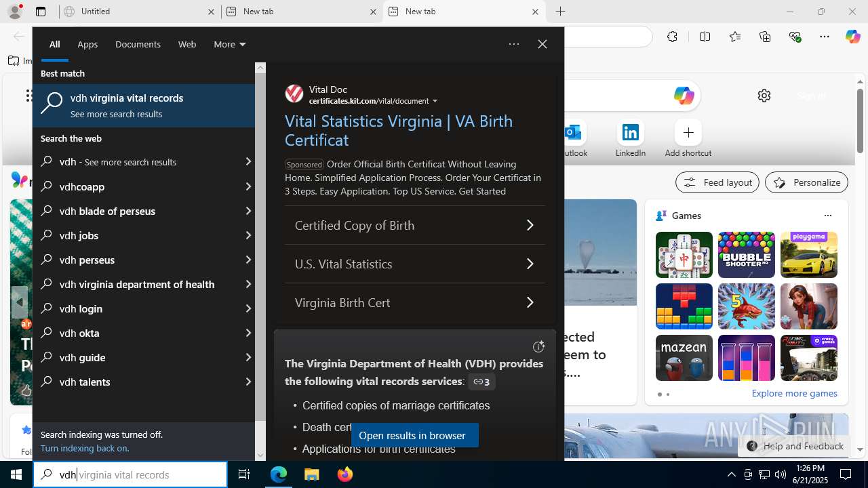
Task: Click the volume icon in system tray
Action: coord(780,474)
